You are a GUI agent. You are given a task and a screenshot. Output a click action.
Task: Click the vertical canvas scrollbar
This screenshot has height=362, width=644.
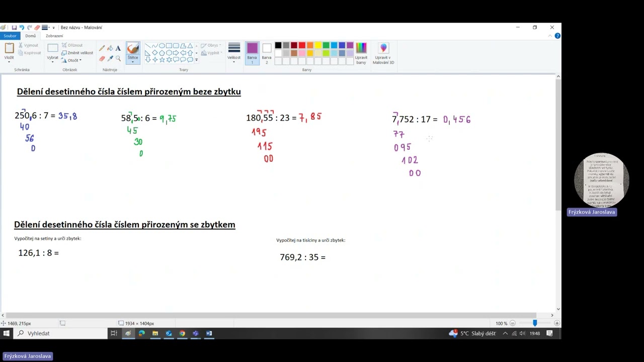pos(558,145)
